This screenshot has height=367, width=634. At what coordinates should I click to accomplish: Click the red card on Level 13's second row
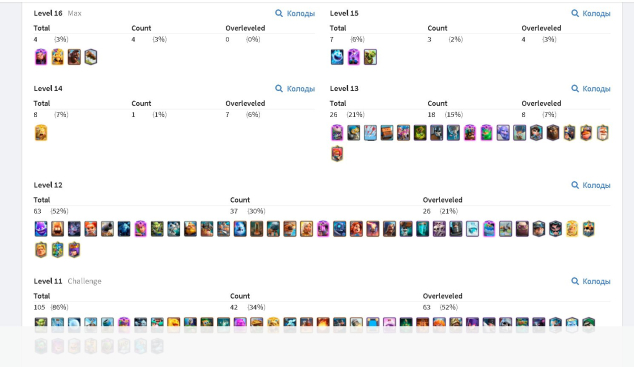point(337,154)
